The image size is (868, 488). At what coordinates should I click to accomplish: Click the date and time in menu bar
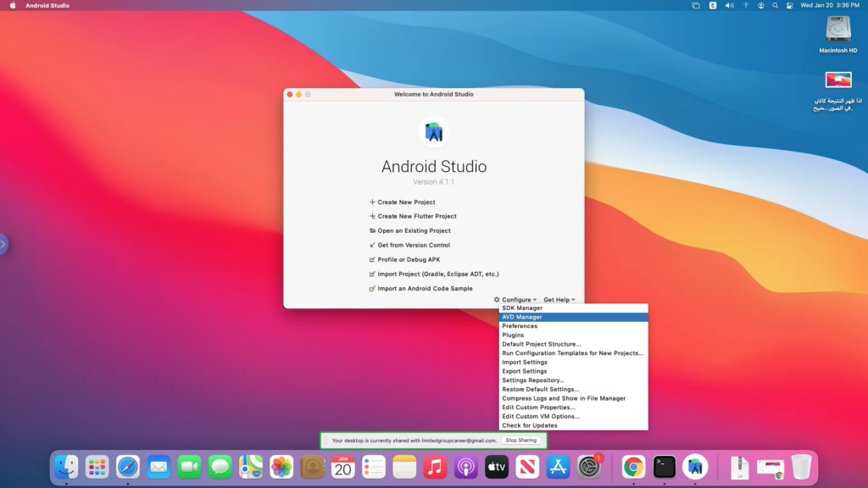point(830,6)
